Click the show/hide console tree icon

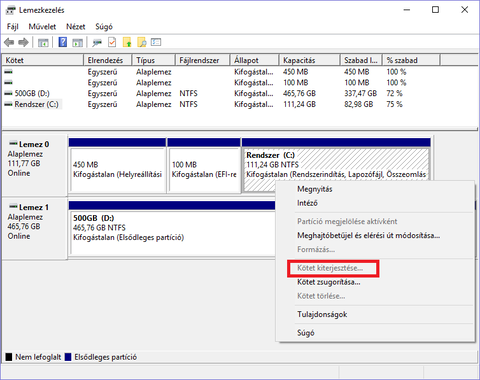click(43, 42)
